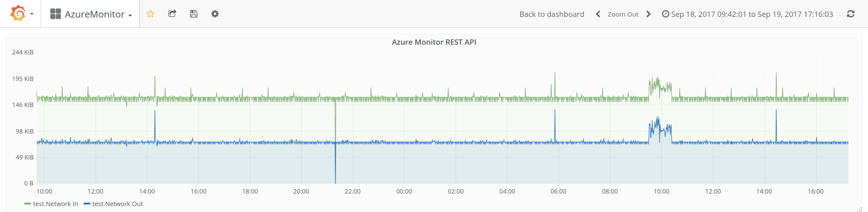This screenshot has height=212, width=868.
Task: Toggle the test.Network Out legend series
Action: 117,204
